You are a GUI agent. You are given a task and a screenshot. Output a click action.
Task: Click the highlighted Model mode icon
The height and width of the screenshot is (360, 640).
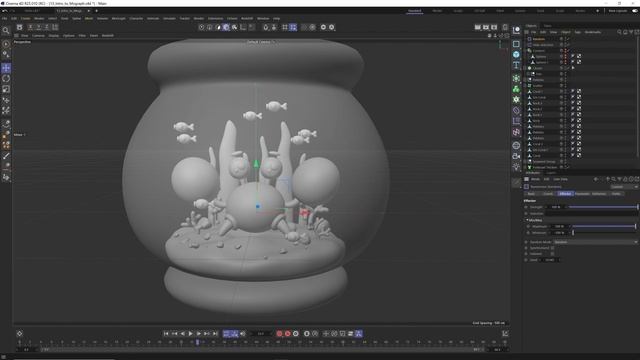[226, 27]
